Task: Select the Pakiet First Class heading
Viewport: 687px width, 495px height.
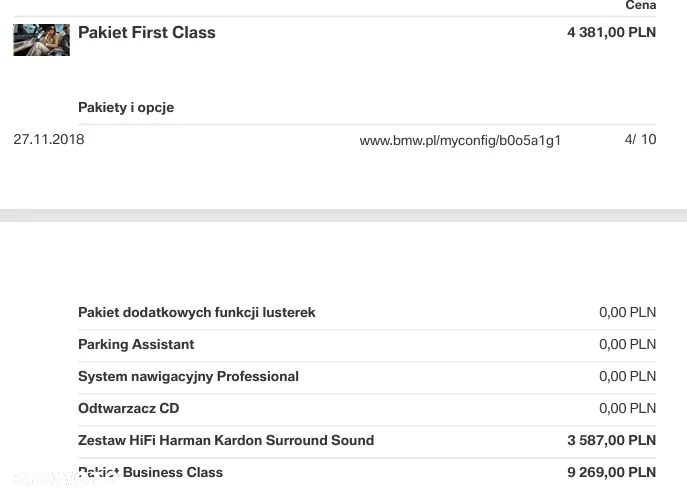Action: (x=147, y=32)
